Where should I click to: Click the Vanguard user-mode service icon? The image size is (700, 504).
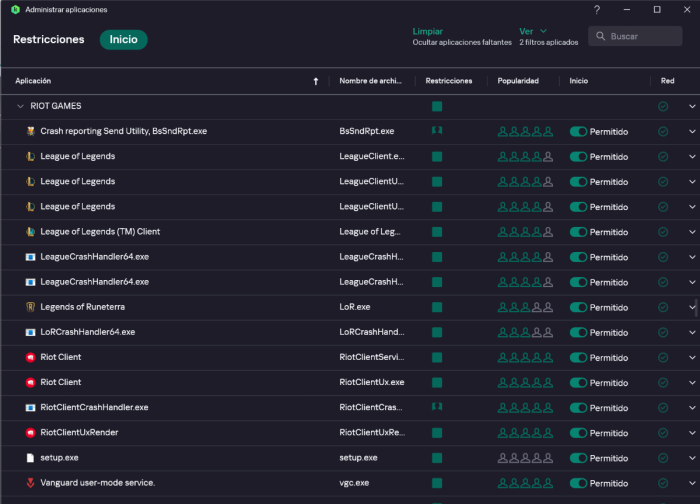(31, 482)
